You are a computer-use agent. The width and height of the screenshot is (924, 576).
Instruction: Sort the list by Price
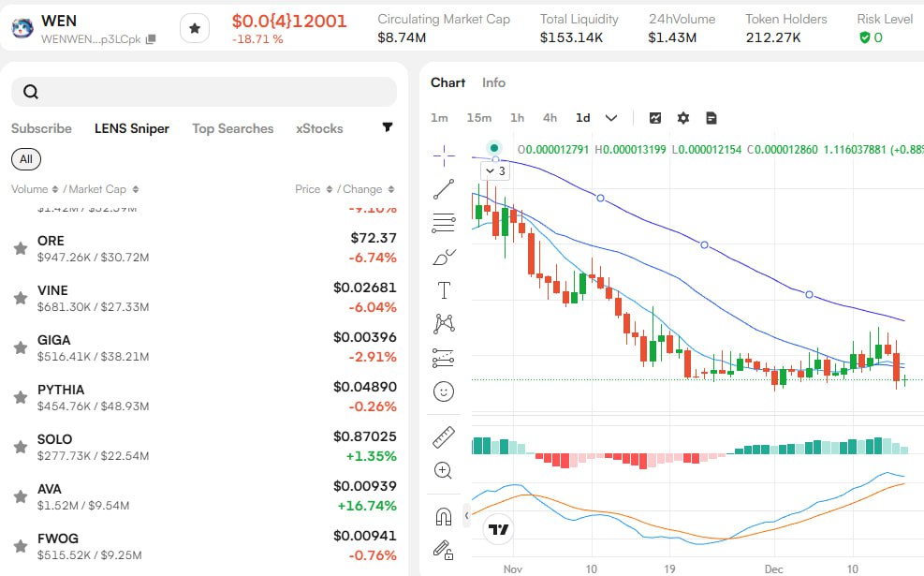tap(314, 189)
